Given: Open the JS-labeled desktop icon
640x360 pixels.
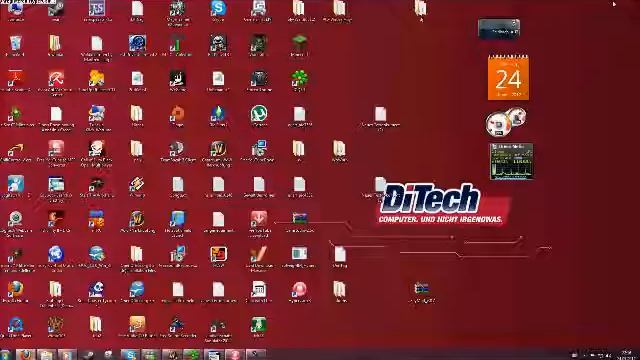Looking at the screenshot, I should point(97,9).
